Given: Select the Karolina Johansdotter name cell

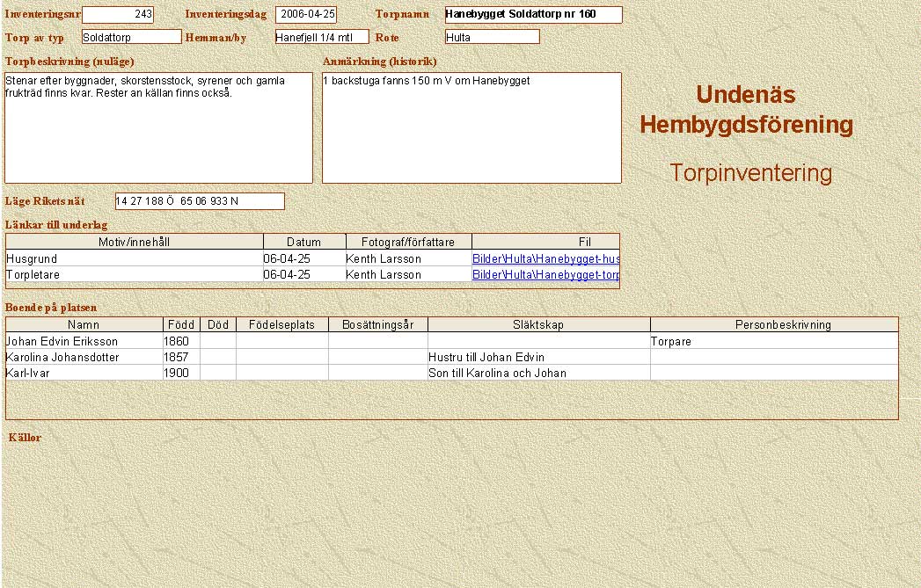Looking at the screenshot, I should (x=84, y=357).
